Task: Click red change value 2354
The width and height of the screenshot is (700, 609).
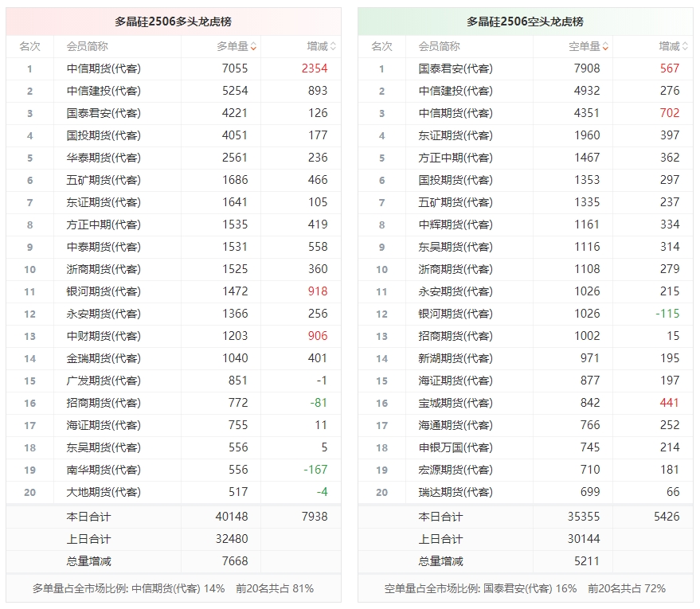Action: (x=315, y=68)
